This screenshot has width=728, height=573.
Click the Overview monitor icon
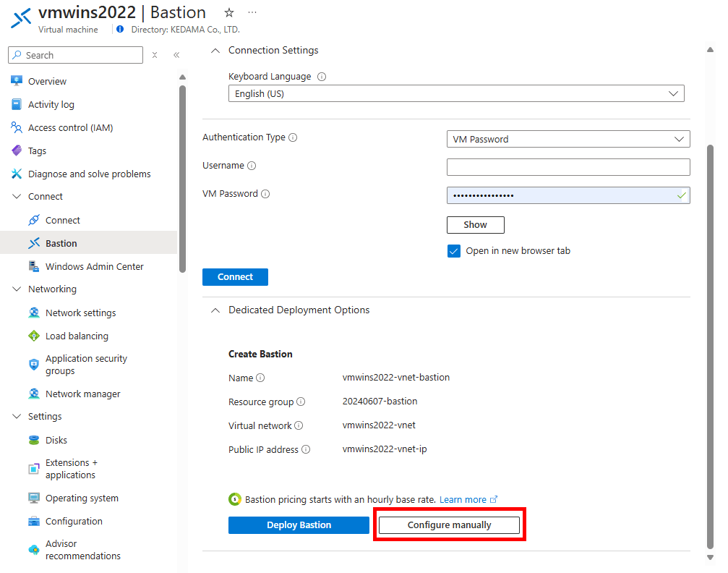coord(17,81)
